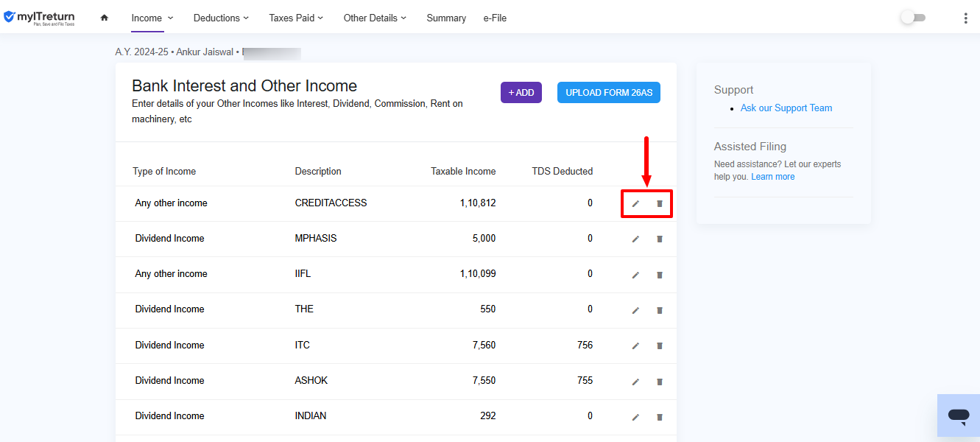Expand the Deductions menu
The width and height of the screenshot is (980, 442).
tap(221, 18)
